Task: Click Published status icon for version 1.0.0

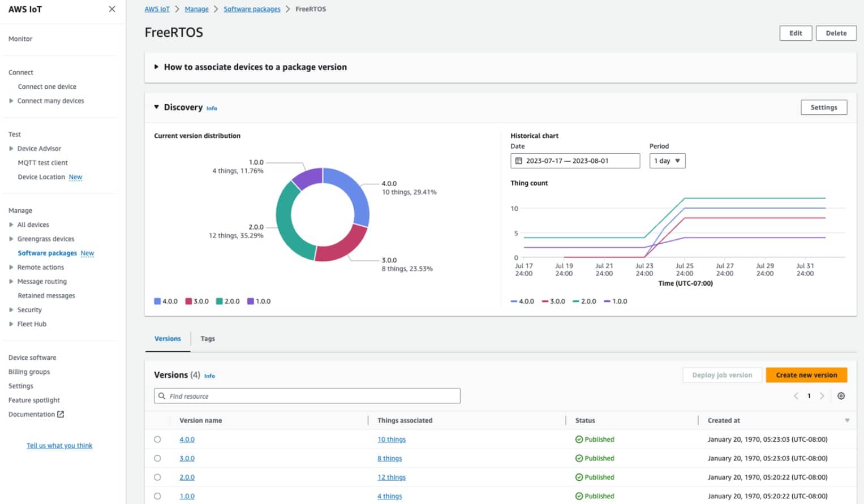Action: pyautogui.click(x=579, y=496)
